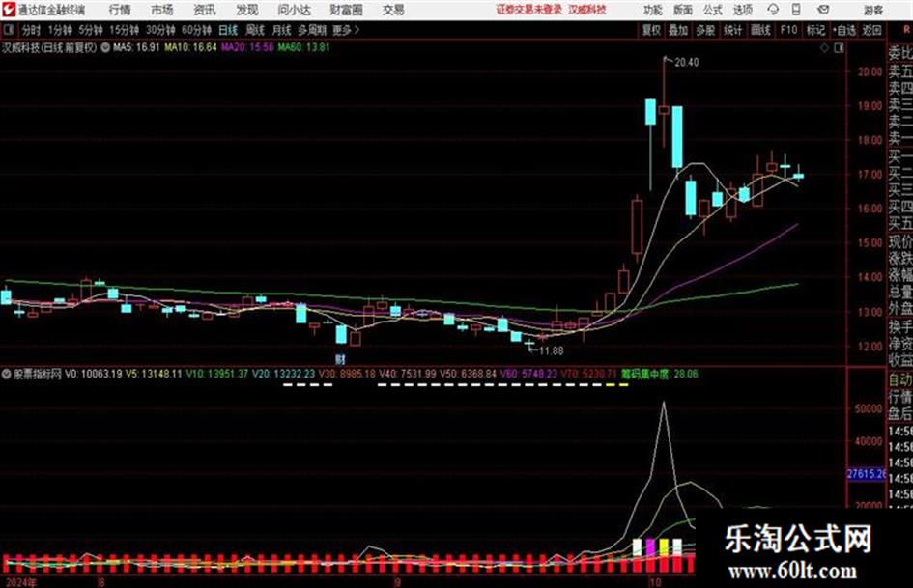Click the 自动 label in right sidebar
913x588 pixels.
point(900,380)
